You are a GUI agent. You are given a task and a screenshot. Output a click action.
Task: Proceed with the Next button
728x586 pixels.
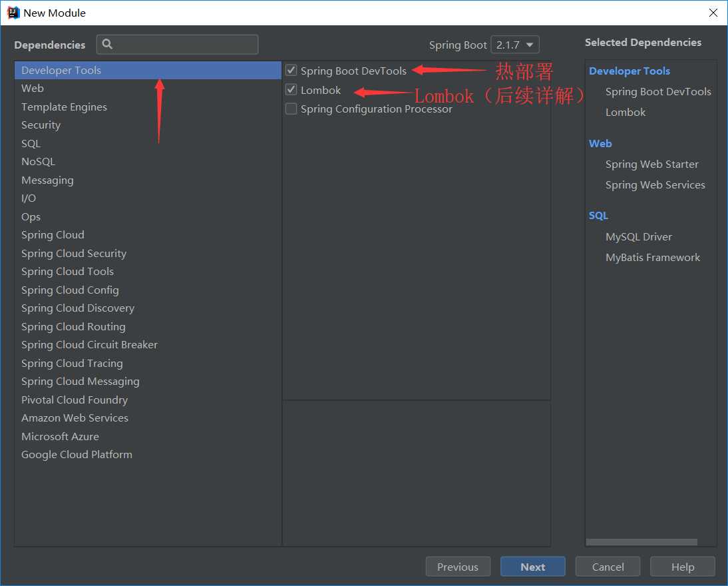click(532, 567)
